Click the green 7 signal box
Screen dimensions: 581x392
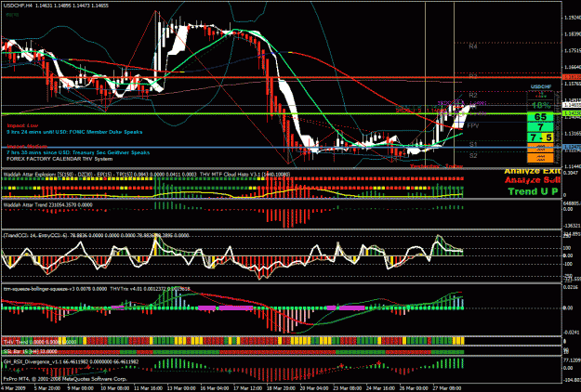point(540,127)
